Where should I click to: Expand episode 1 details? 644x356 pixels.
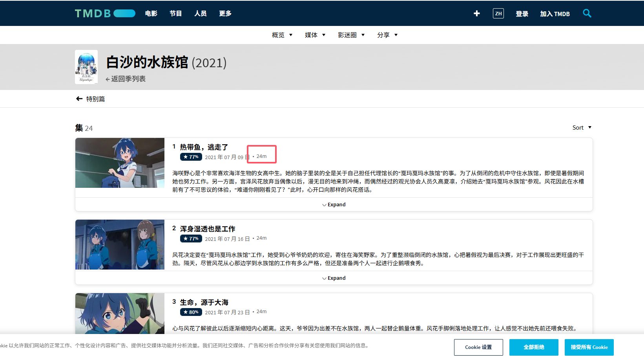[x=334, y=204]
